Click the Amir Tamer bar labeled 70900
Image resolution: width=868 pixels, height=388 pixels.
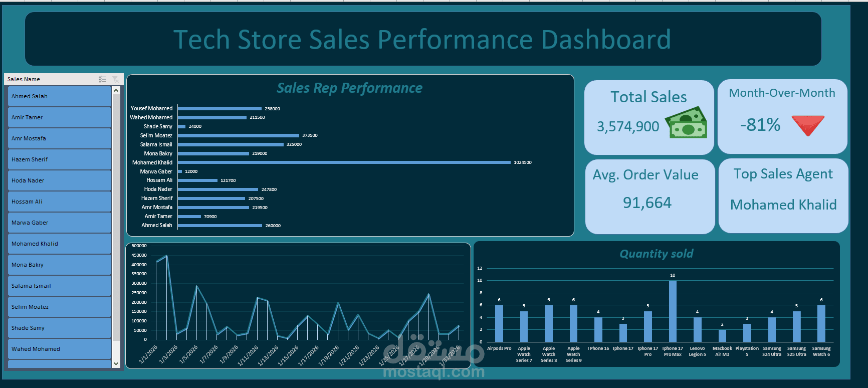(189, 217)
